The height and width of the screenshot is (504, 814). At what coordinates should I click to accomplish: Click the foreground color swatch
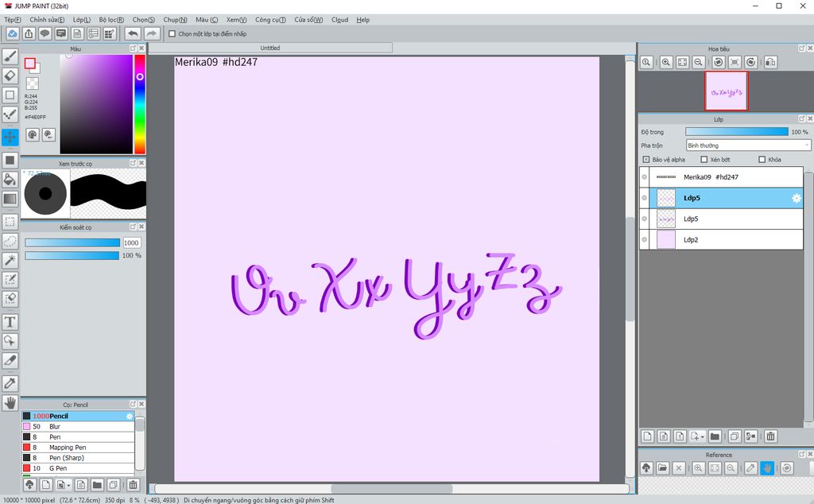(x=29, y=64)
